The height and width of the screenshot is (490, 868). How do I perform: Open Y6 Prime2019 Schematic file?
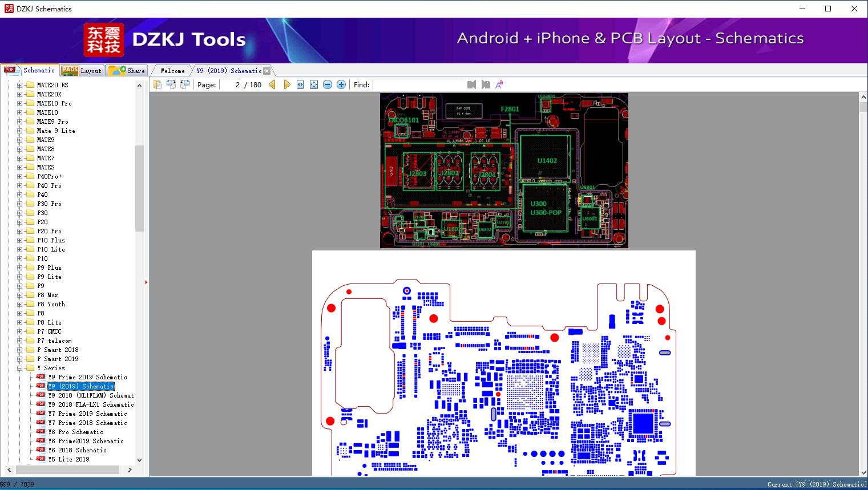click(x=86, y=441)
